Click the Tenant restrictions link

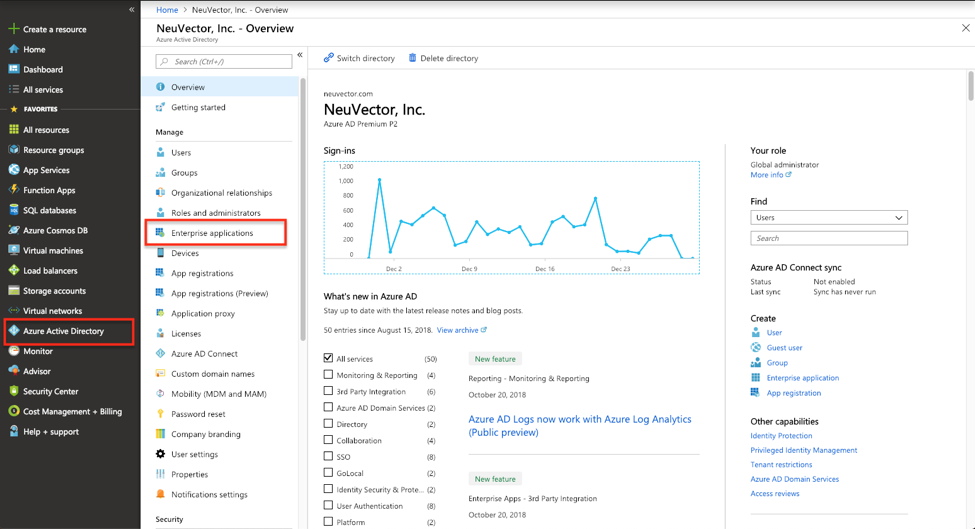[x=781, y=464]
